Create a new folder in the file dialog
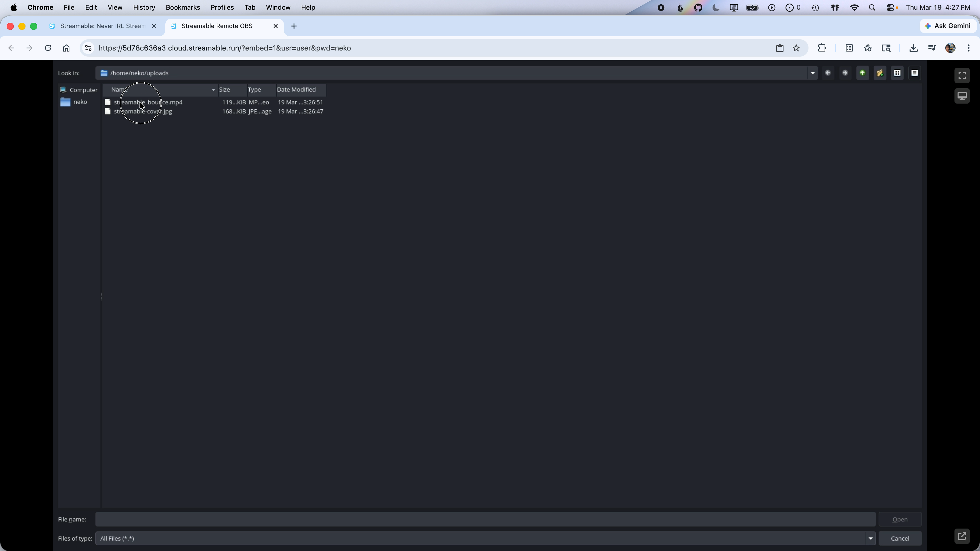This screenshot has width=980, height=551. (x=879, y=73)
